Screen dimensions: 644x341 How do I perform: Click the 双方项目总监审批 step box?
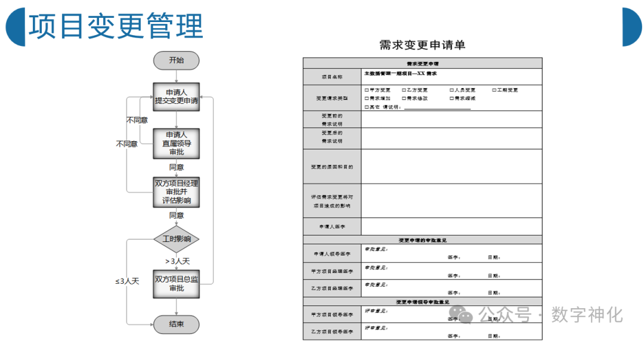click(x=177, y=284)
